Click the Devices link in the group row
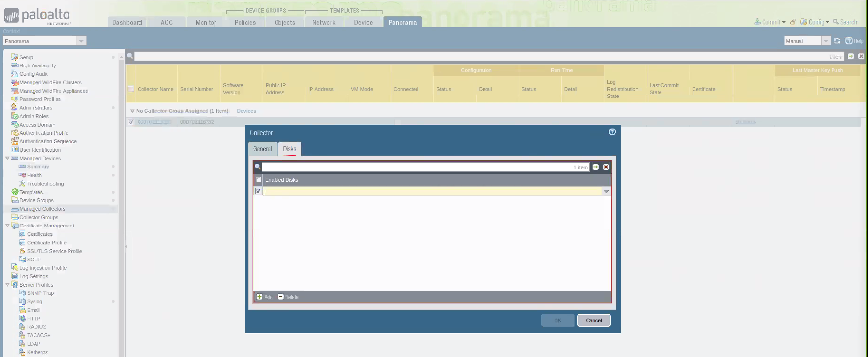868x357 pixels. click(246, 111)
